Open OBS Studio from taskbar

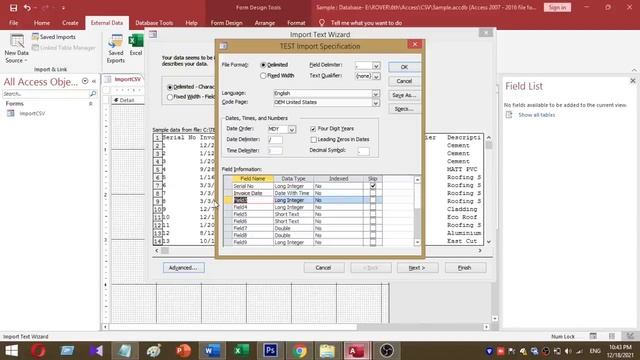(x=386, y=351)
